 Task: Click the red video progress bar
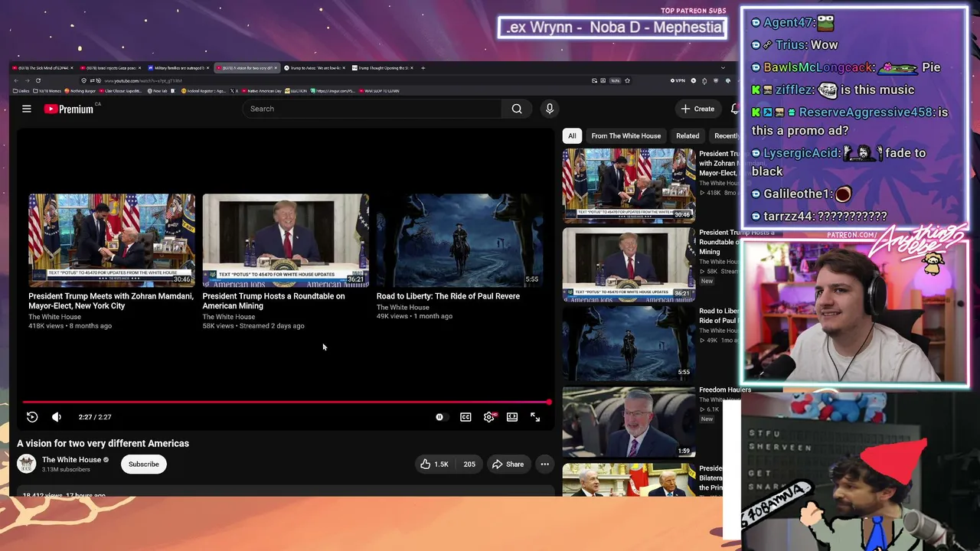[x=286, y=402]
